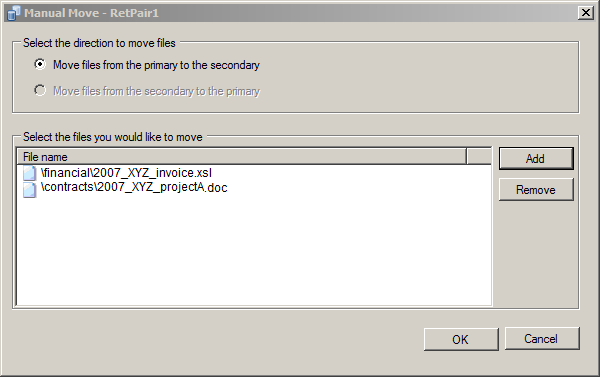Select primary to secondary radio button
The image size is (600, 377).
pos(40,64)
